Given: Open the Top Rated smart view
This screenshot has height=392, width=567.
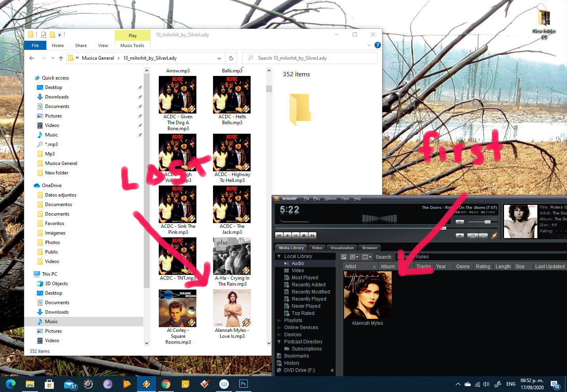Looking at the screenshot, I should click(303, 313).
